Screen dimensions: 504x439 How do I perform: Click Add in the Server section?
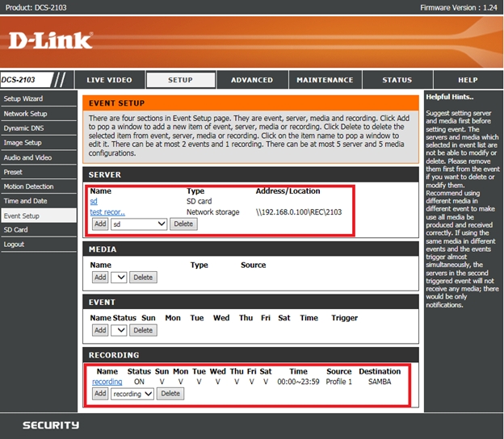[x=99, y=224]
